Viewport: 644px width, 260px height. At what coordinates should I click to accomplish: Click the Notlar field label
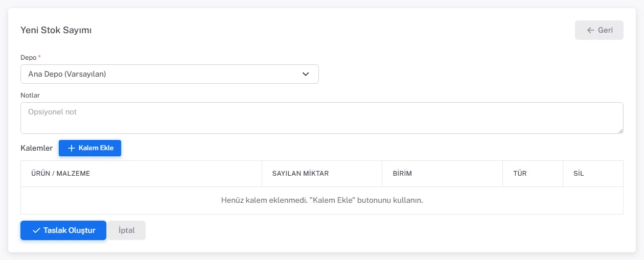(x=30, y=96)
